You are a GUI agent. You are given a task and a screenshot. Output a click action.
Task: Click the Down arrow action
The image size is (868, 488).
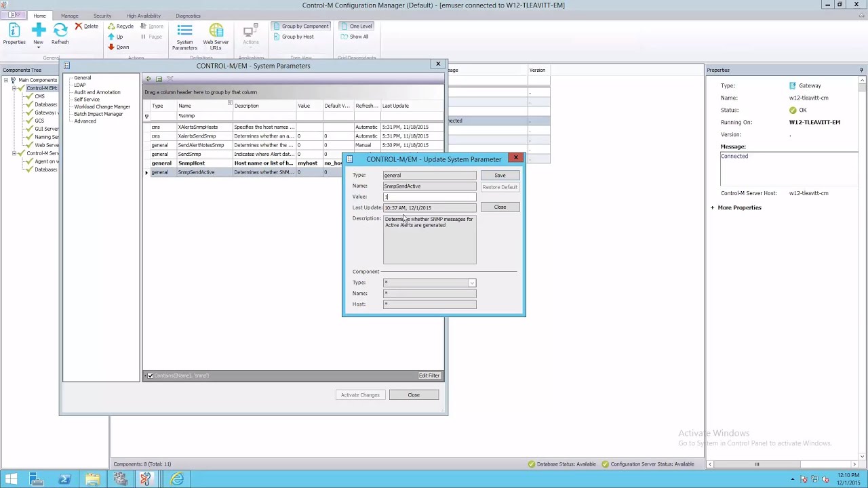point(118,47)
